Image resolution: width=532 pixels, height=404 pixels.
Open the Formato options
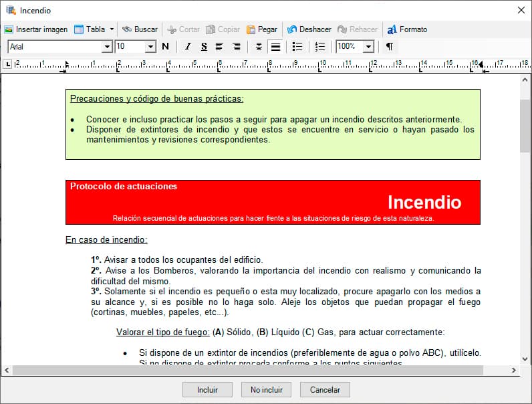(407, 29)
